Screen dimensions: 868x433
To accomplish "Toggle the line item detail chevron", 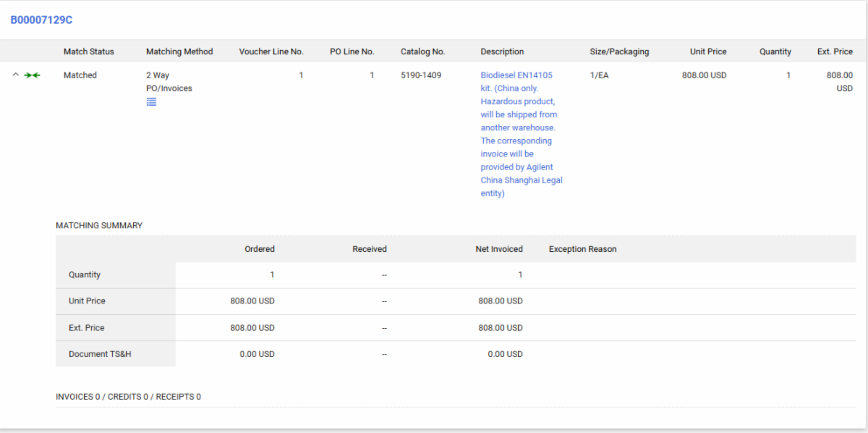I will [x=16, y=75].
